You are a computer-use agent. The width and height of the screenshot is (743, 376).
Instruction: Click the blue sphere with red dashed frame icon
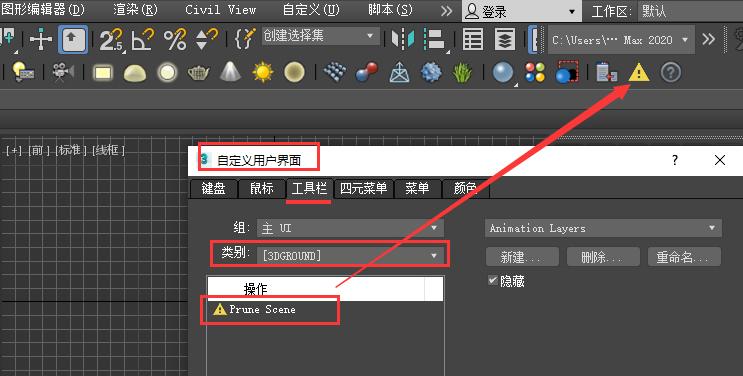point(567,73)
